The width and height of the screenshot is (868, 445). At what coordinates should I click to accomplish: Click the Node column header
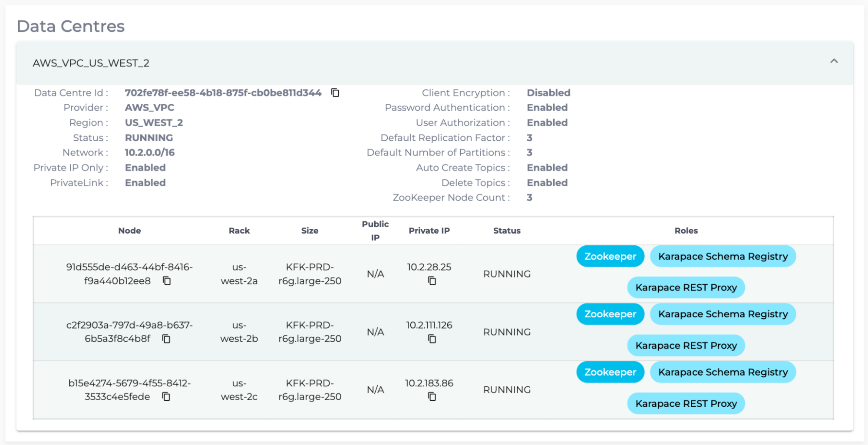coord(129,231)
